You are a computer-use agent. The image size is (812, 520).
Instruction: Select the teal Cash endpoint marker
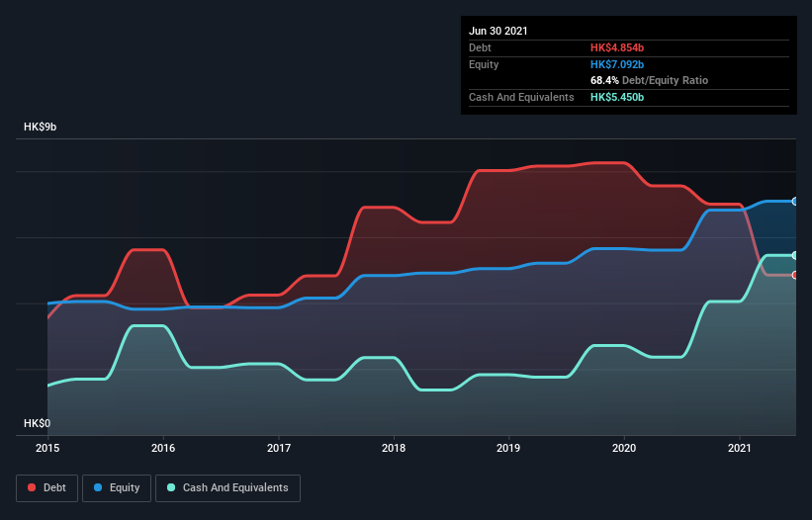click(x=795, y=256)
